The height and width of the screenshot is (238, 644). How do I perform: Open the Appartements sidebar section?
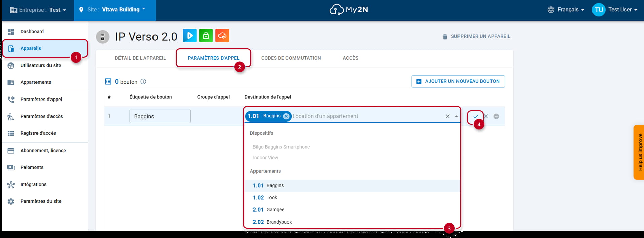tap(45, 82)
